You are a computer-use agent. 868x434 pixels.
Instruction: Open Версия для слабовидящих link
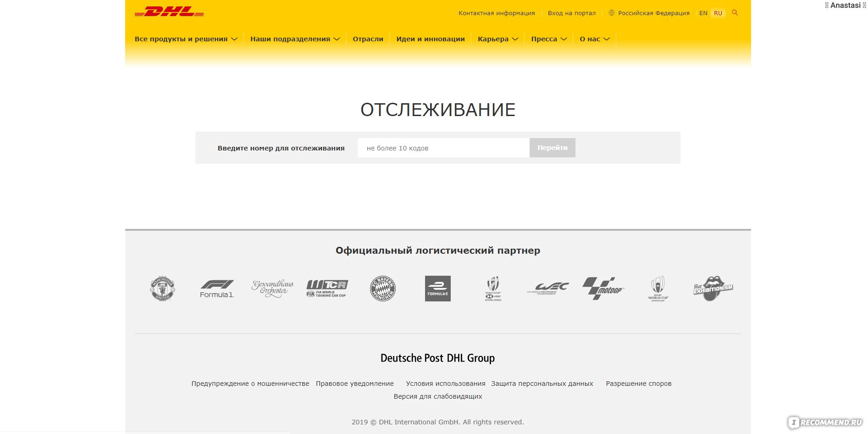438,396
